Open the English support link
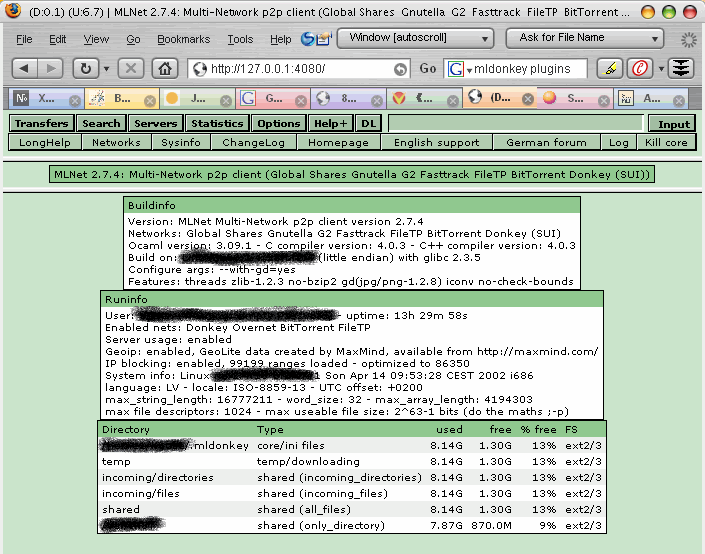 click(x=437, y=143)
